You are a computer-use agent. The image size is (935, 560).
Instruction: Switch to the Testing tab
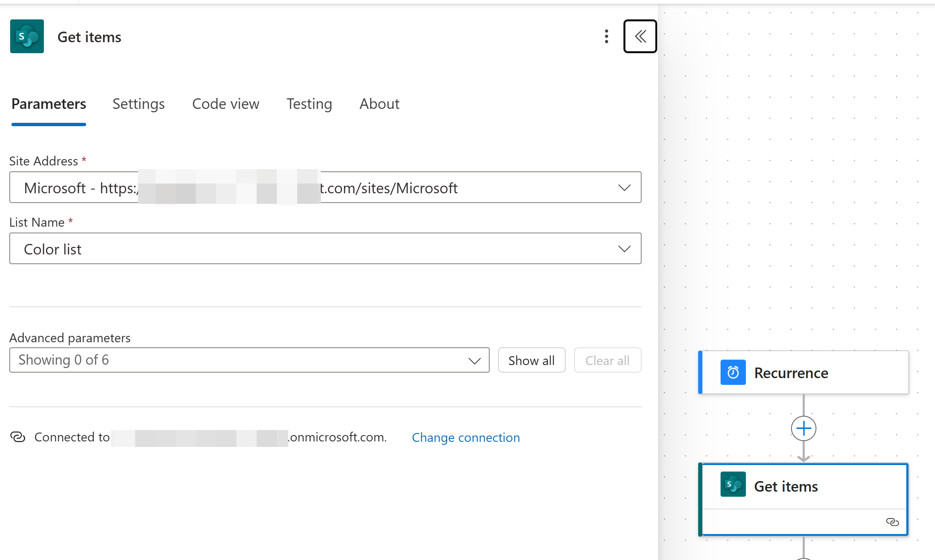(309, 104)
